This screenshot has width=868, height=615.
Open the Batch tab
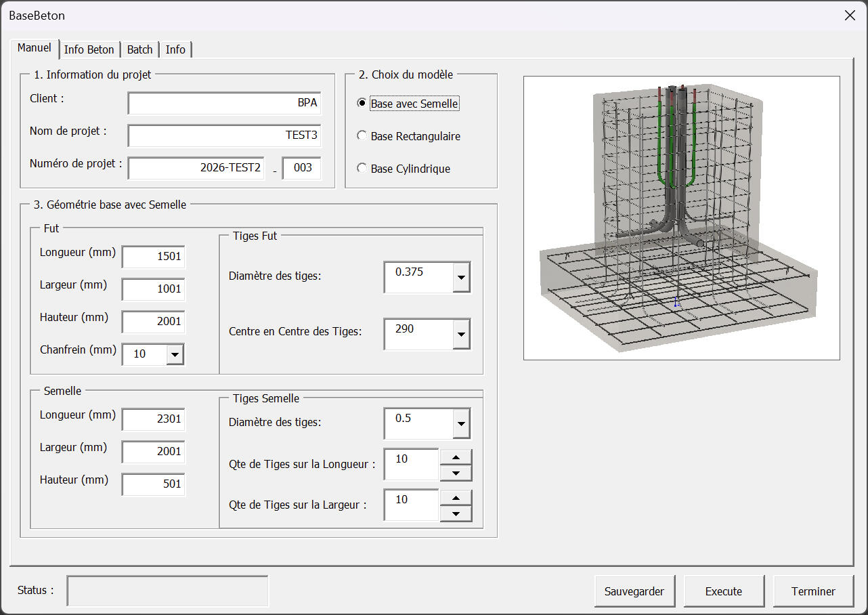point(139,49)
